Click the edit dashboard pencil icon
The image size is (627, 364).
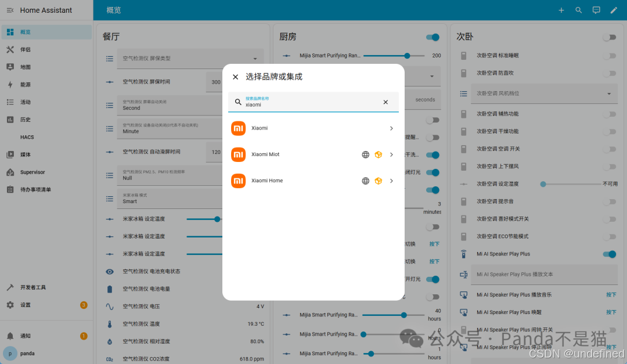click(614, 10)
